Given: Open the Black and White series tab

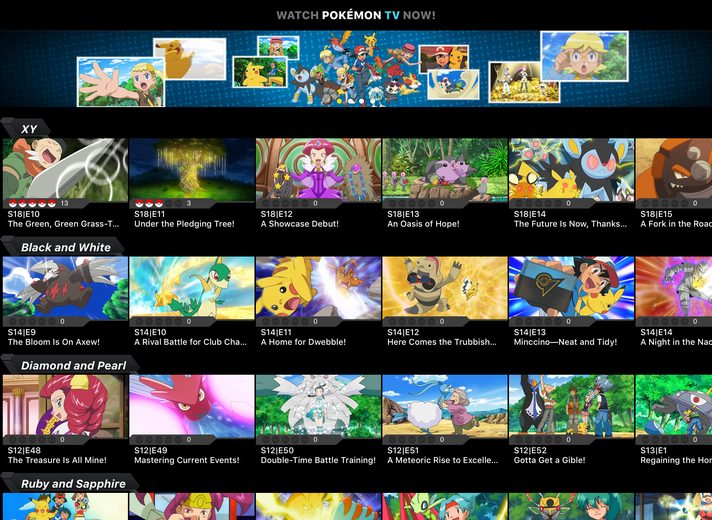Looking at the screenshot, I should pyautogui.click(x=63, y=247).
